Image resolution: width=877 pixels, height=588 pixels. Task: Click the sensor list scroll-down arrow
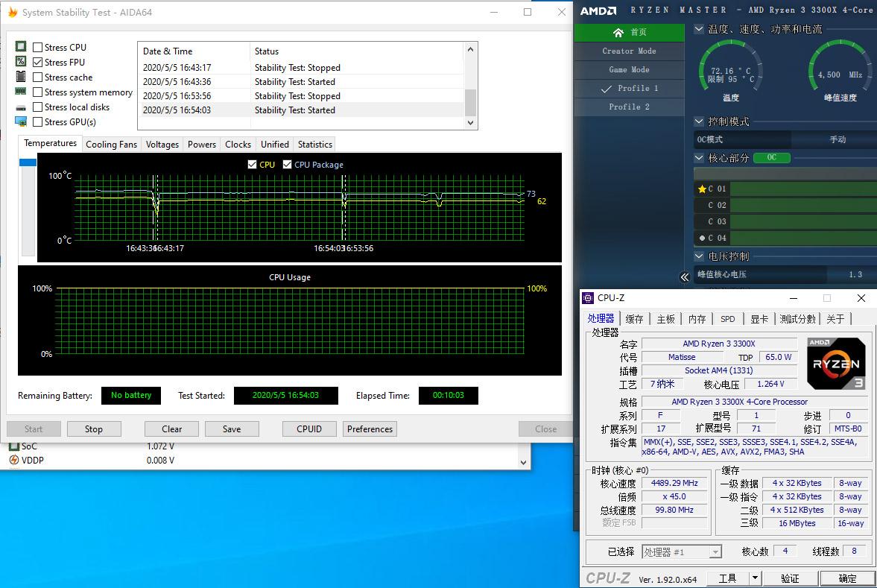pos(524,462)
